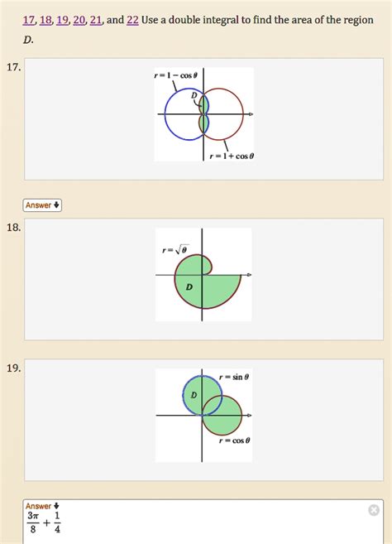Expand the Answer button under problem 17
This screenshot has height=544, width=392.
[x=42, y=205]
